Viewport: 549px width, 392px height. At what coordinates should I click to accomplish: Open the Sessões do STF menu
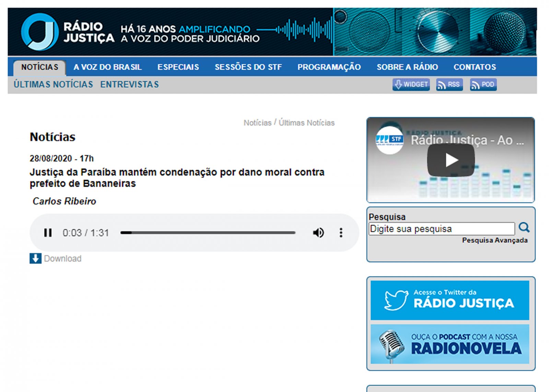pos(248,67)
